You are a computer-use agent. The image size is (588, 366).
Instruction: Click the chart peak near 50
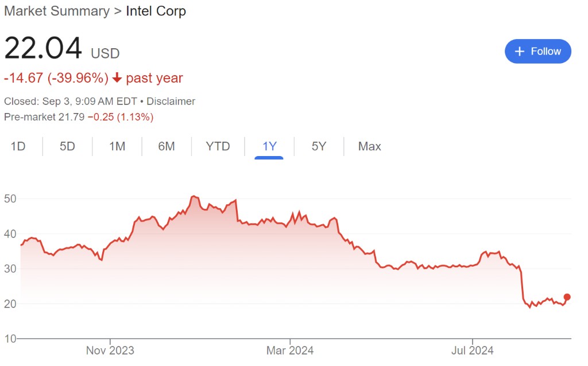[x=193, y=197]
